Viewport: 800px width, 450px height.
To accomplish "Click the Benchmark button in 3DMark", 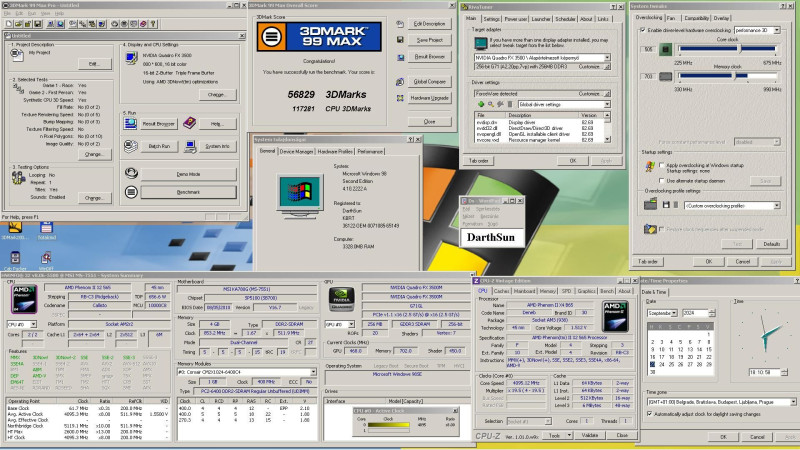I will point(188,192).
